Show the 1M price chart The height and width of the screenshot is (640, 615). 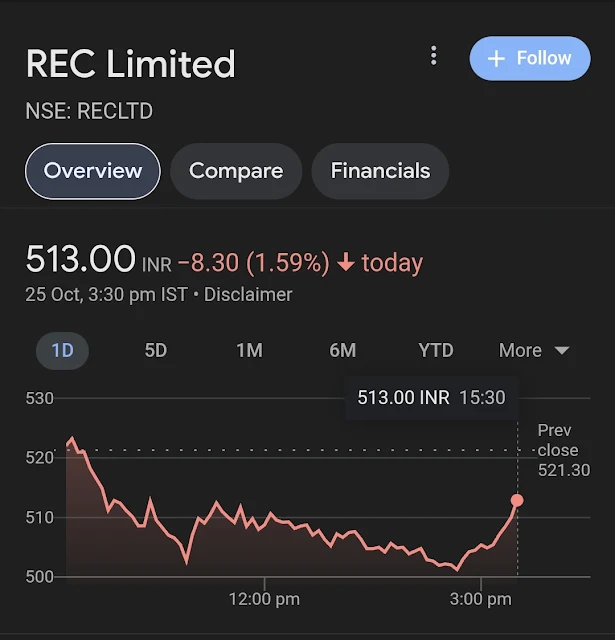point(249,351)
